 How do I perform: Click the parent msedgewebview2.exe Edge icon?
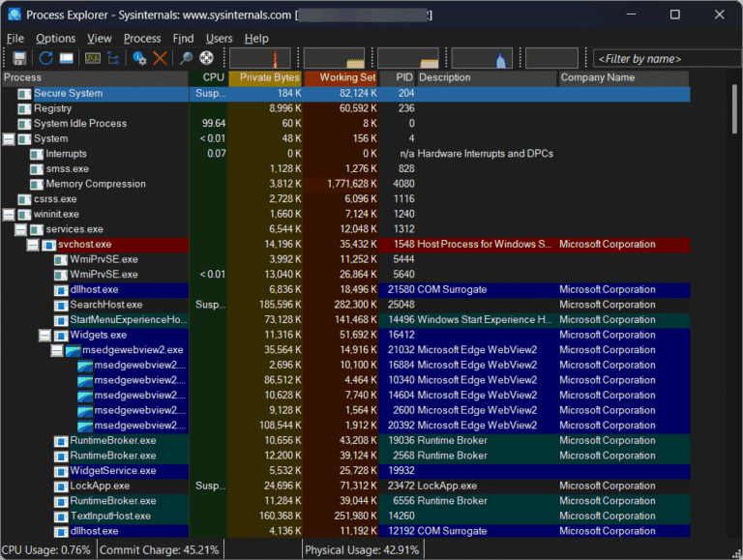click(73, 350)
